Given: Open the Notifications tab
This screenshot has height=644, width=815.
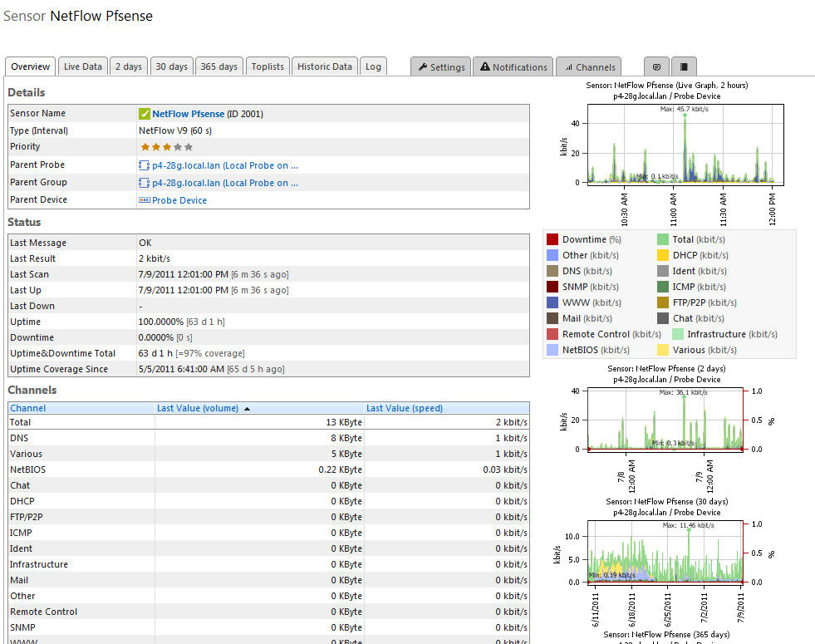Looking at the screenshot, I should pos(513,67).
